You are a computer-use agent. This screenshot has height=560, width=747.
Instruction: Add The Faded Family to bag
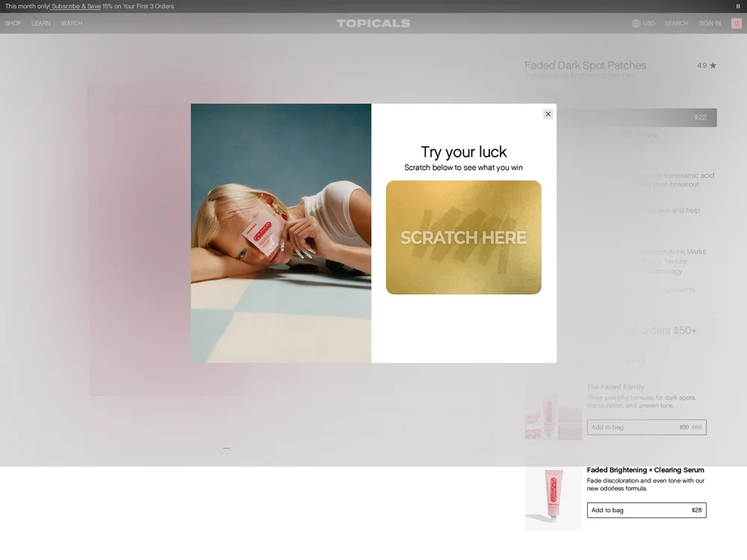coord(646,427)
